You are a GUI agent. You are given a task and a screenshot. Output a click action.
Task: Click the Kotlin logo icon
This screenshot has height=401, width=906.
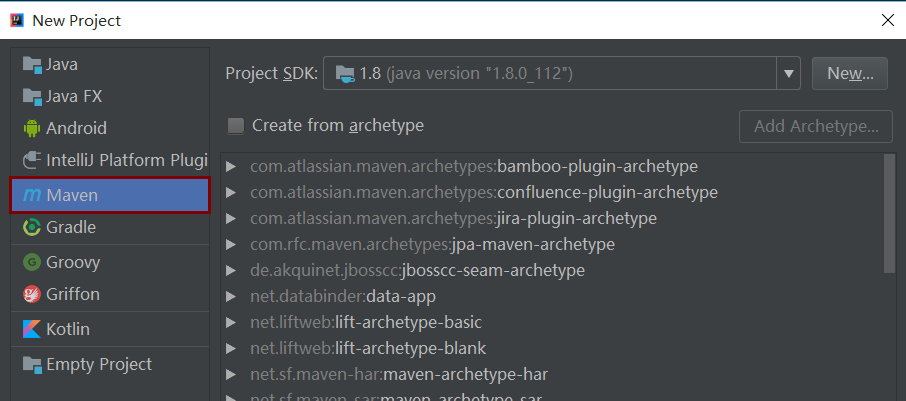[x=32, y=329]
